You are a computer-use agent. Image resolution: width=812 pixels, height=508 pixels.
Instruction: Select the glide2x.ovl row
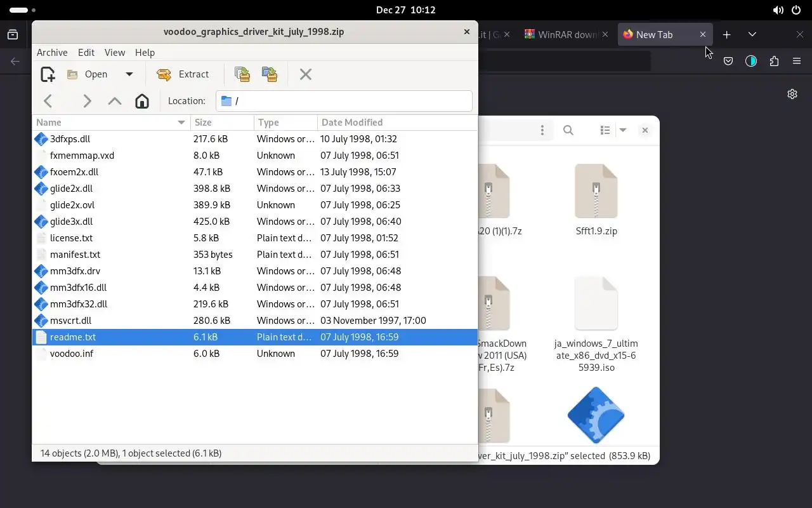point(255,205)
